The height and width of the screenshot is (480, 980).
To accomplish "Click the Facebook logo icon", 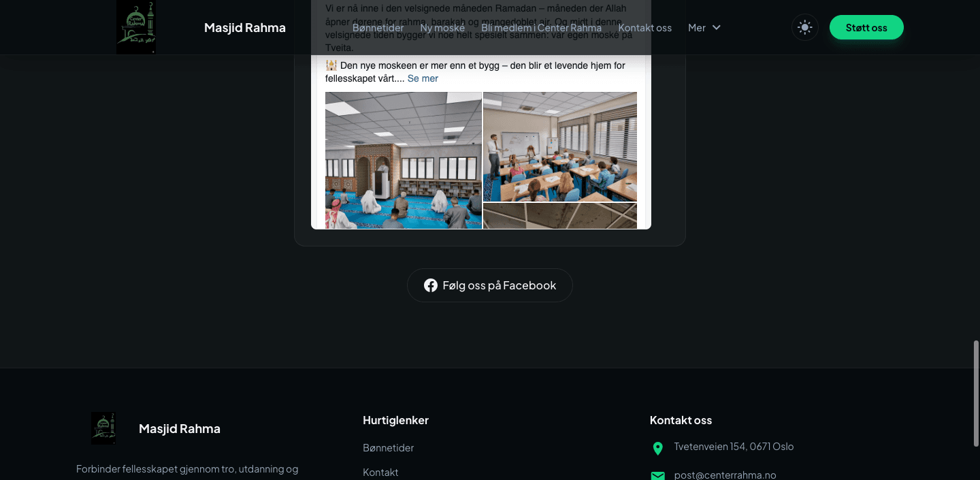I will [431, 285].
